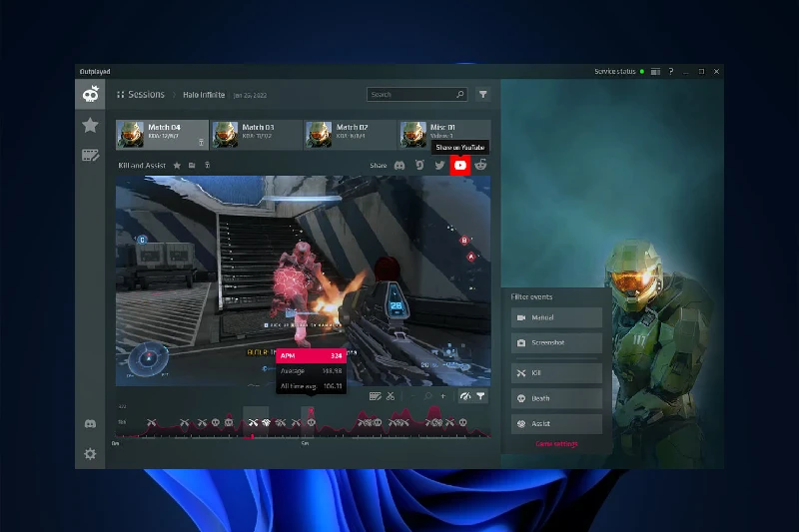Viewport: 799px width, 532px height.
Task: Click inside the Search input field
Action: coord(409,95)
